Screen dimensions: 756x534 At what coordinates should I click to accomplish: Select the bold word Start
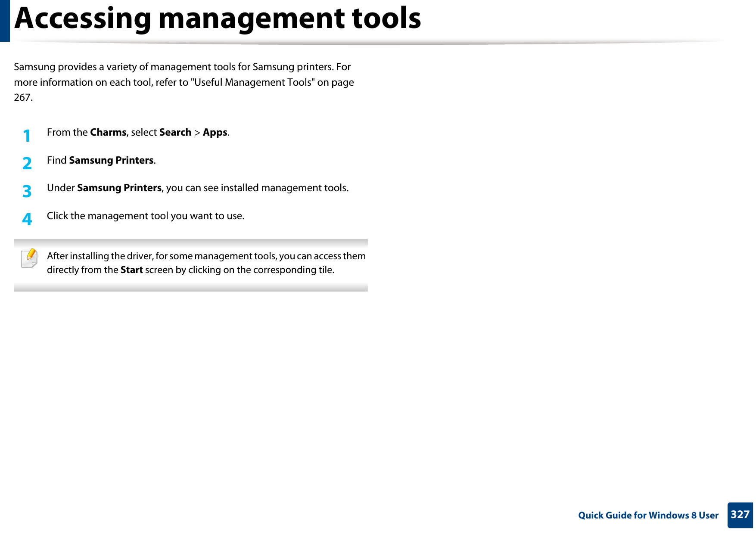coord(132,270)
